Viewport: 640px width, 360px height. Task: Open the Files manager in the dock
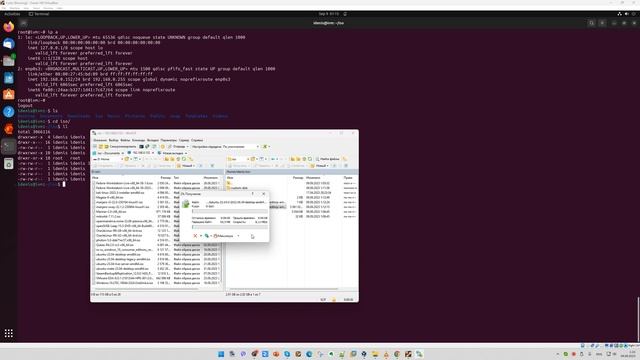[9, 61]
